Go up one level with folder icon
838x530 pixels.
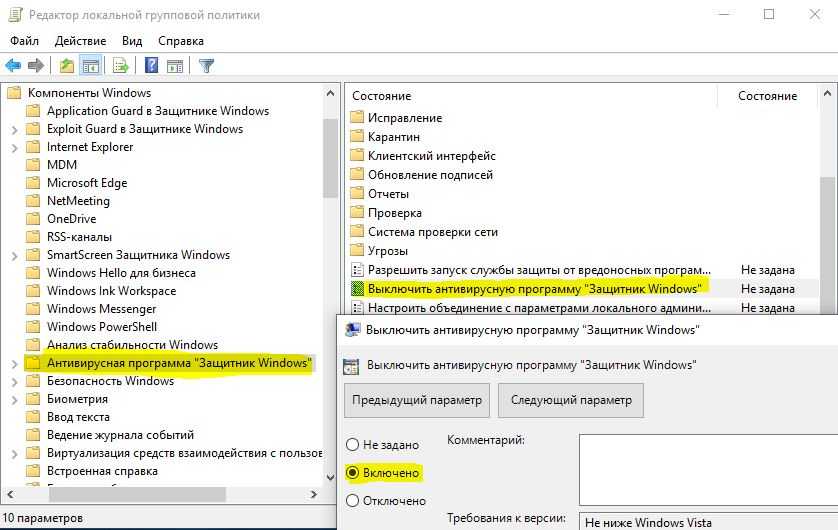[x=67, y=66]
